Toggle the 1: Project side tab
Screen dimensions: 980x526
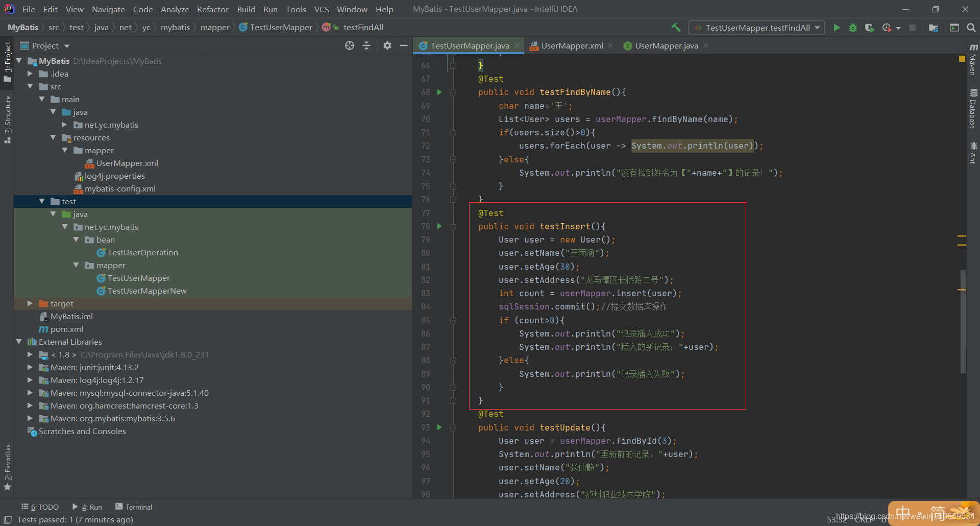pyautogui.click(x=7, y=61)
